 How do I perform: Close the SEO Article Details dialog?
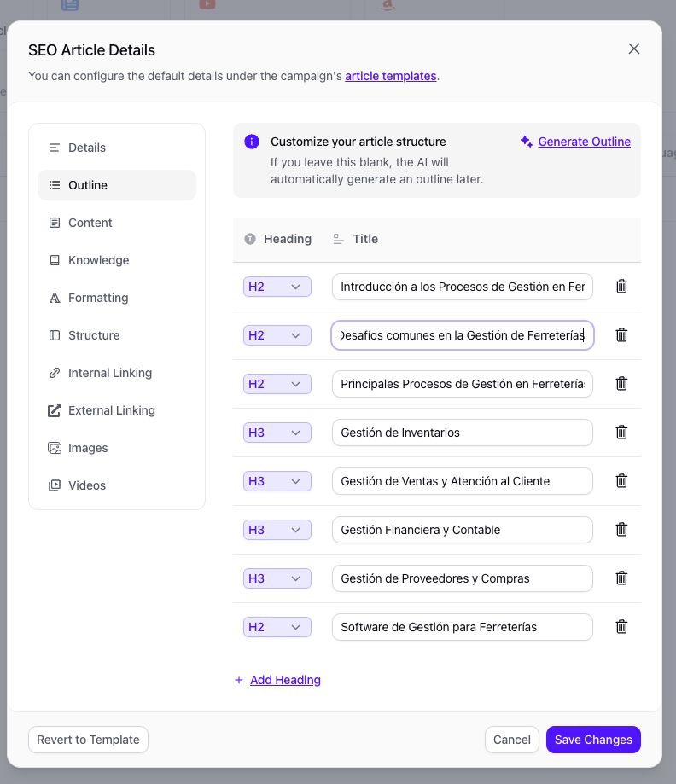(634, 49)
